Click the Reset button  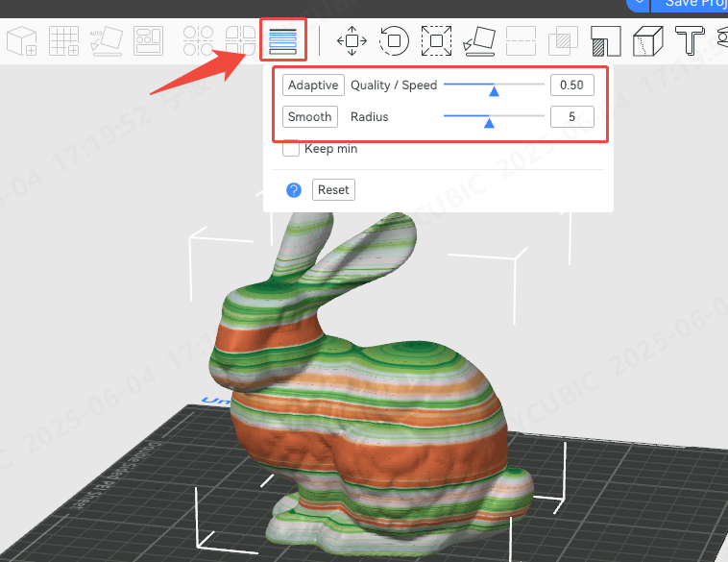333,189
